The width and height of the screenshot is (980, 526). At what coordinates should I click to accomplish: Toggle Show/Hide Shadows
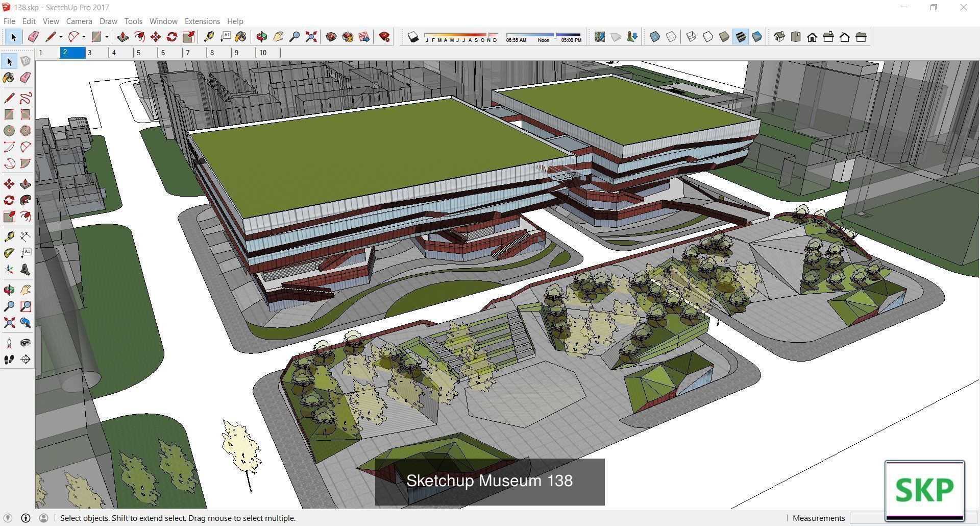coord(413,37)
